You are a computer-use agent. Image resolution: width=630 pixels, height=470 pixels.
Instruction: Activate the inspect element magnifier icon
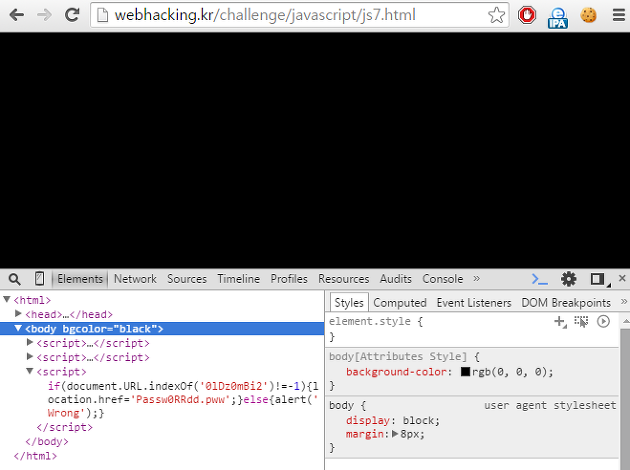point(14,279)
